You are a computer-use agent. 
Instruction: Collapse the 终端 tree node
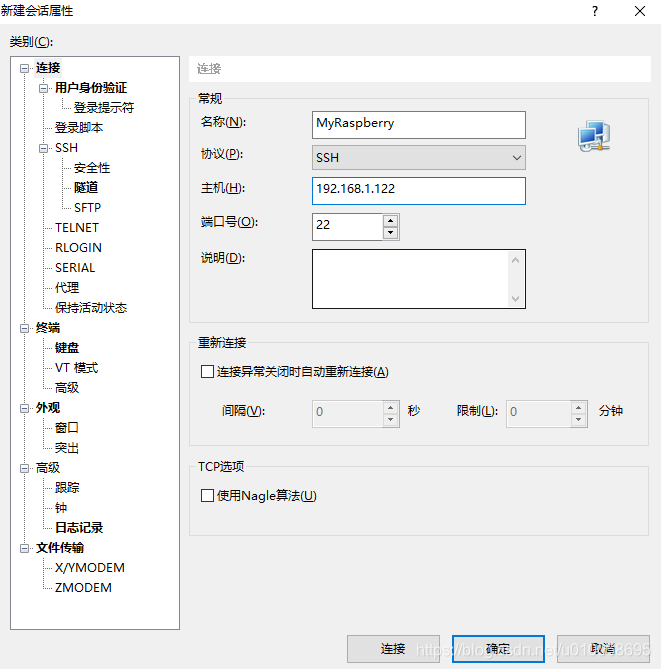click(x=25, y=328)
